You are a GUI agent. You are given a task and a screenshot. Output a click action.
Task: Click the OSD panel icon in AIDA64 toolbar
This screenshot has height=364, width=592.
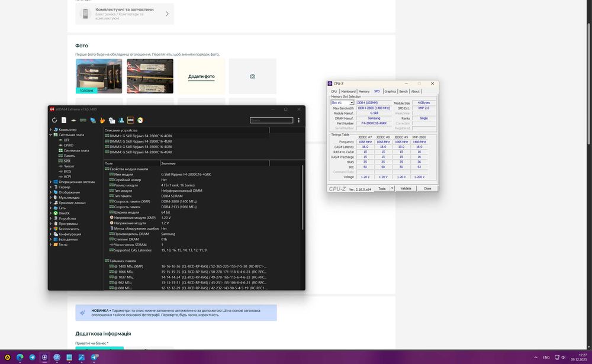click(131, 120)
